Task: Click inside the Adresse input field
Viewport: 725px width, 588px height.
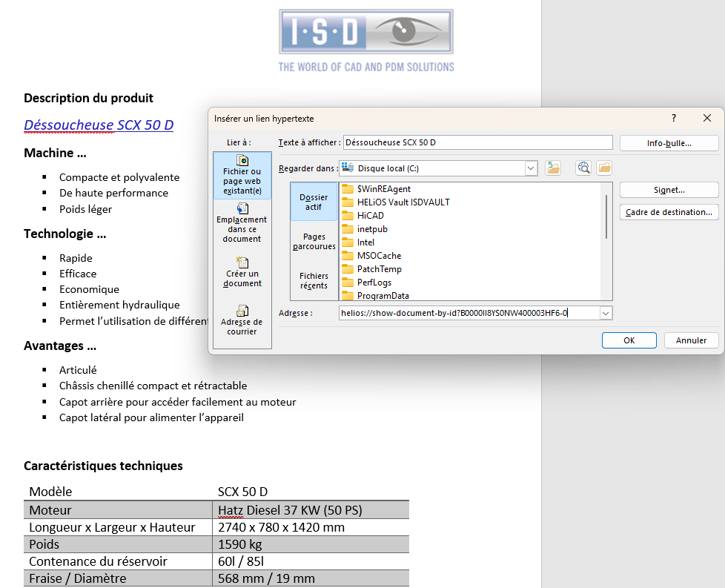Action: coord(469,313)
